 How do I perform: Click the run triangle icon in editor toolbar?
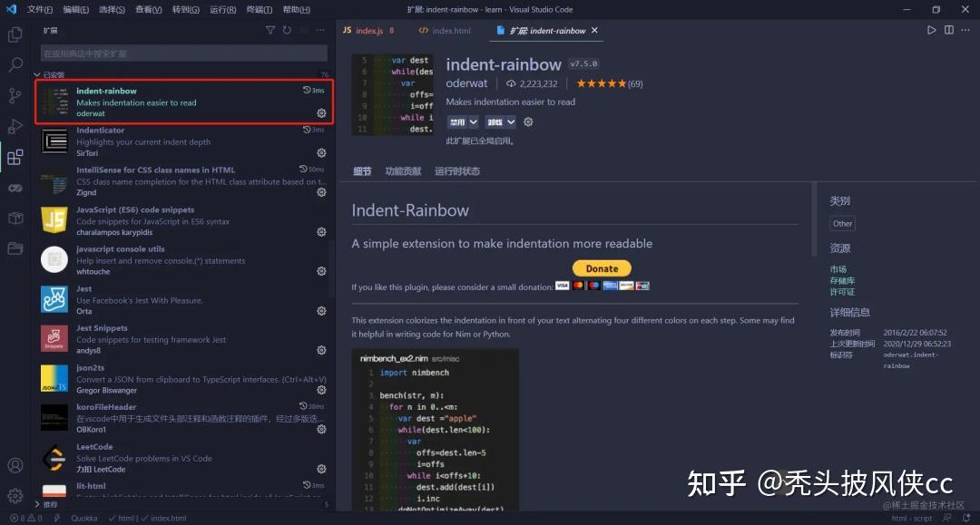click(931, 30)
